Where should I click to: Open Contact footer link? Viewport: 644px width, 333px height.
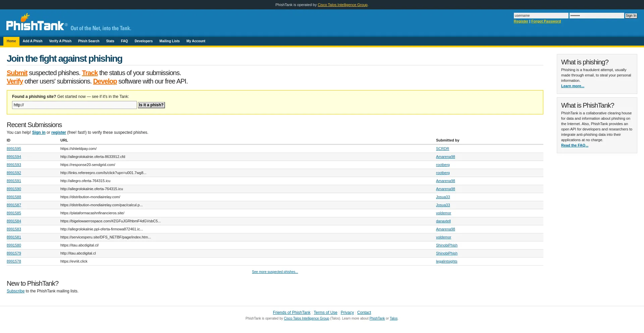(364, 313)
